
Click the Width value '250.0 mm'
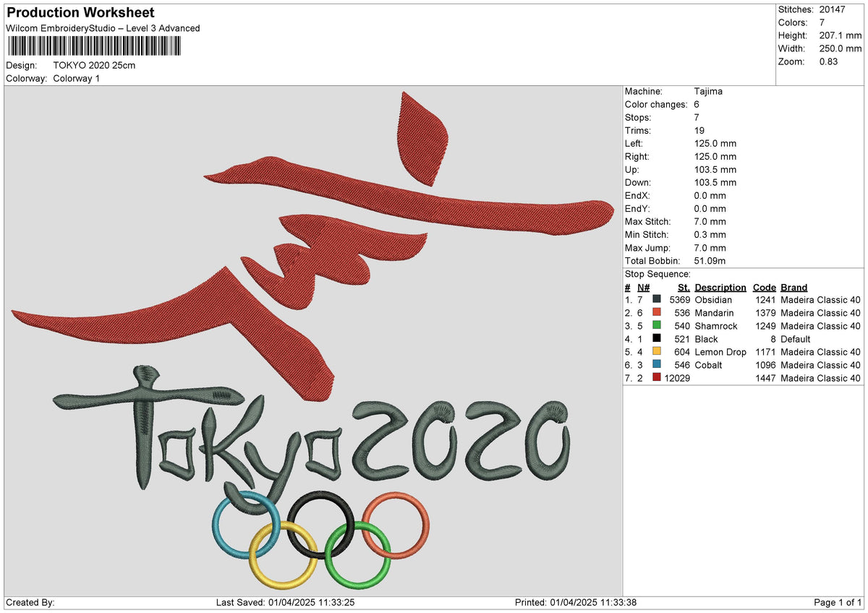coord(841,48)
